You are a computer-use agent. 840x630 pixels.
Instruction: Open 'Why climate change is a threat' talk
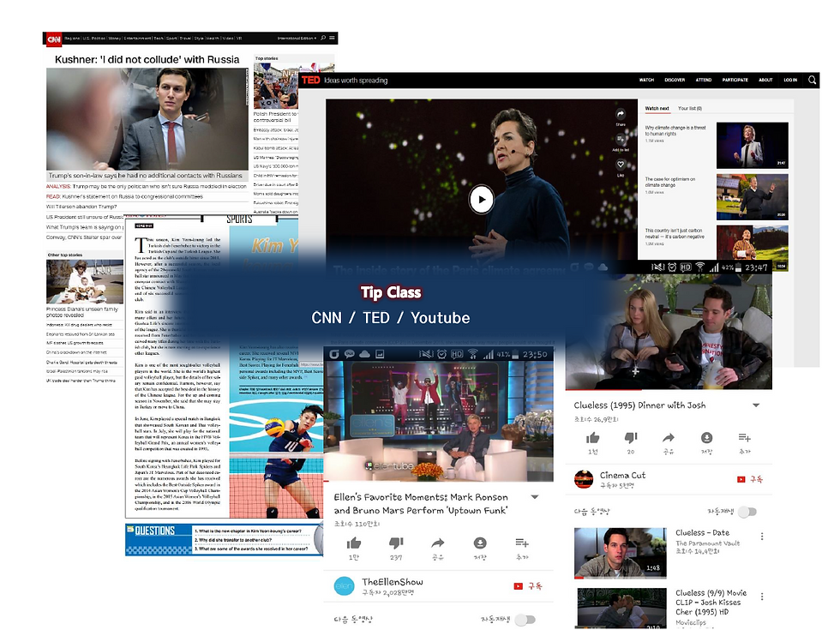(x=675, y=130)
